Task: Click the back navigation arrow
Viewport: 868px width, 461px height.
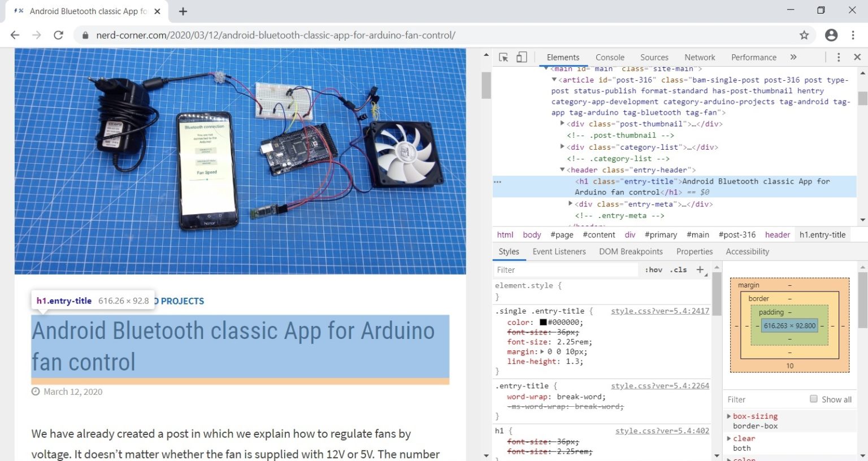Action: [x=15, y=34]
